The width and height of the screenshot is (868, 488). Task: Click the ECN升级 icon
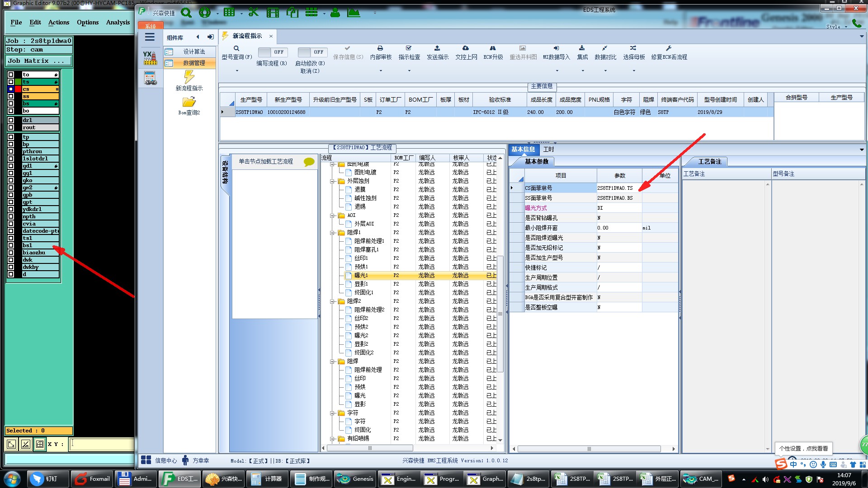point(493,48)
